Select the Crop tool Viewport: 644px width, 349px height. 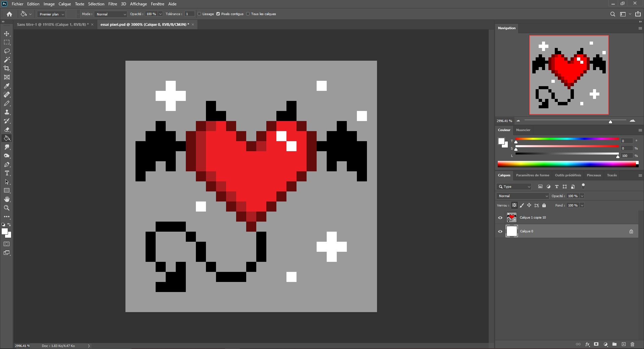(x=7, y=68)
